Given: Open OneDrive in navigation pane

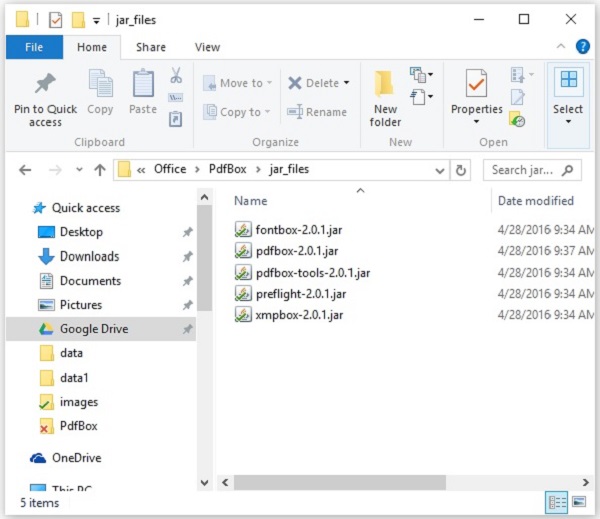Looking at the screenshot, I should 77,458.
